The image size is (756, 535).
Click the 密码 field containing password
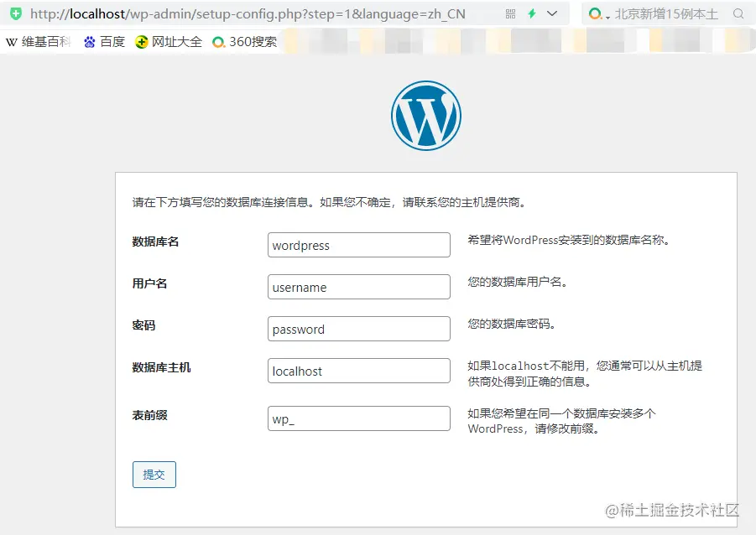(x=359, y=329)
